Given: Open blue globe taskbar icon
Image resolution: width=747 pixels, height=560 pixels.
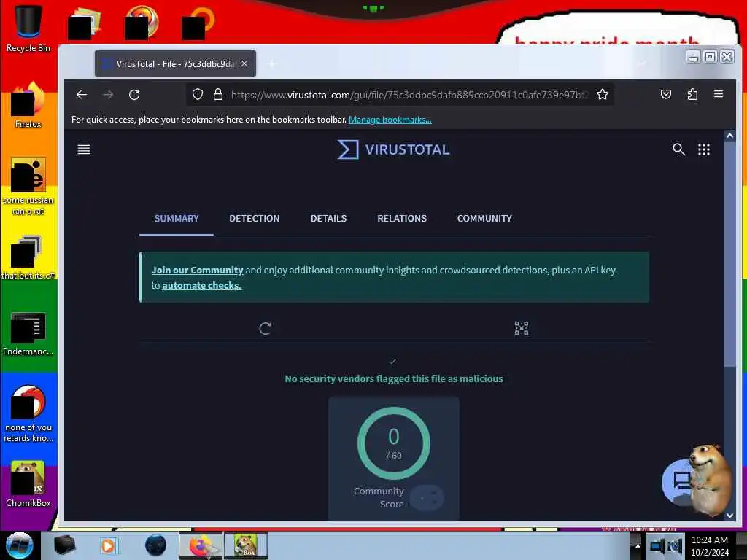Looking at the screenshot, I should (x=155, y=545).
